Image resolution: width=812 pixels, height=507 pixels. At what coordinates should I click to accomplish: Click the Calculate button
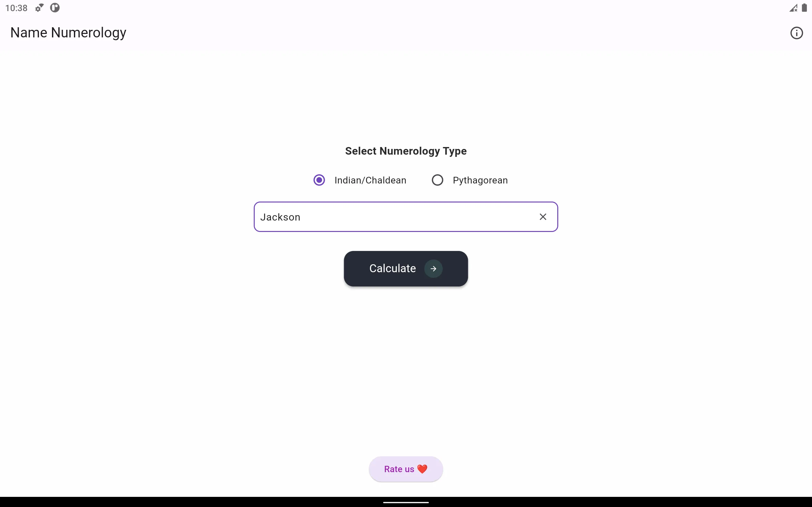click(406, 268)
